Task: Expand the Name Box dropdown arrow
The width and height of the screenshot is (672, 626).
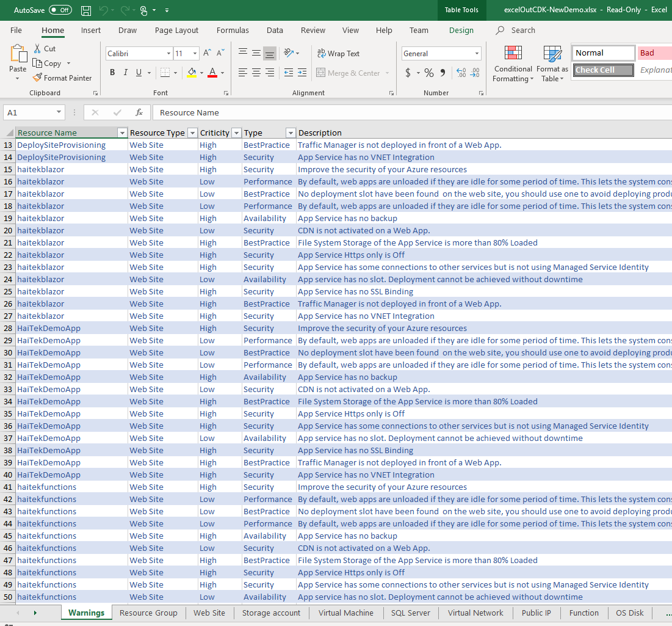Action: point(59,112)
